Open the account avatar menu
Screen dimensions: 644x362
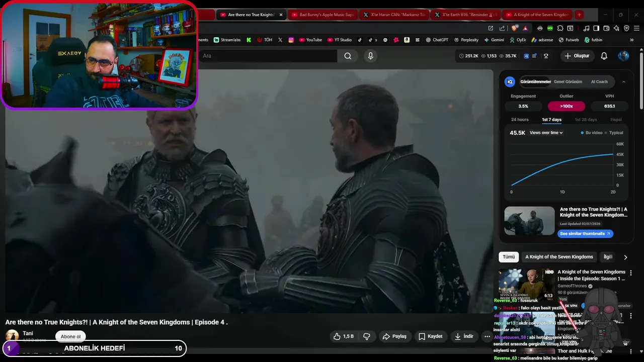point(623,56)
